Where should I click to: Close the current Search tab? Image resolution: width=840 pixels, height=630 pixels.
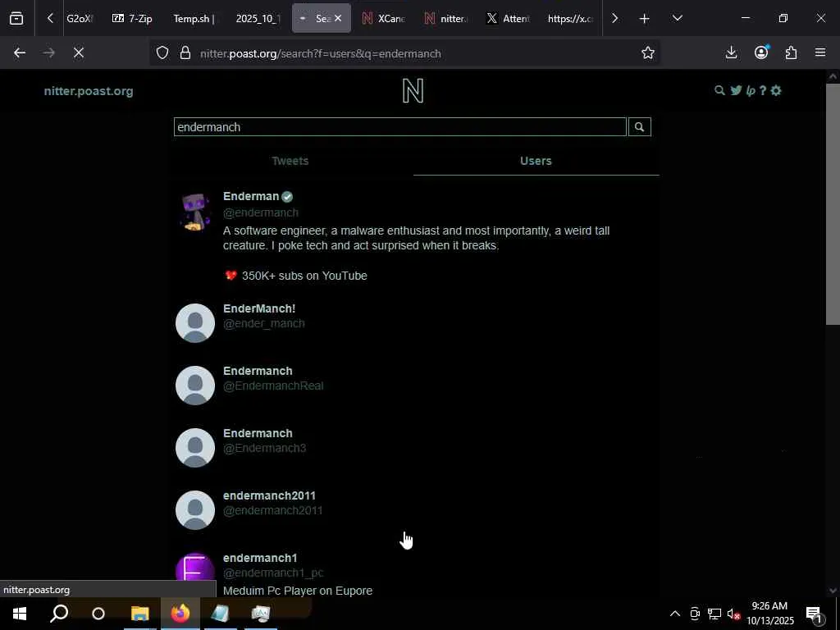[x=338, y=18]
